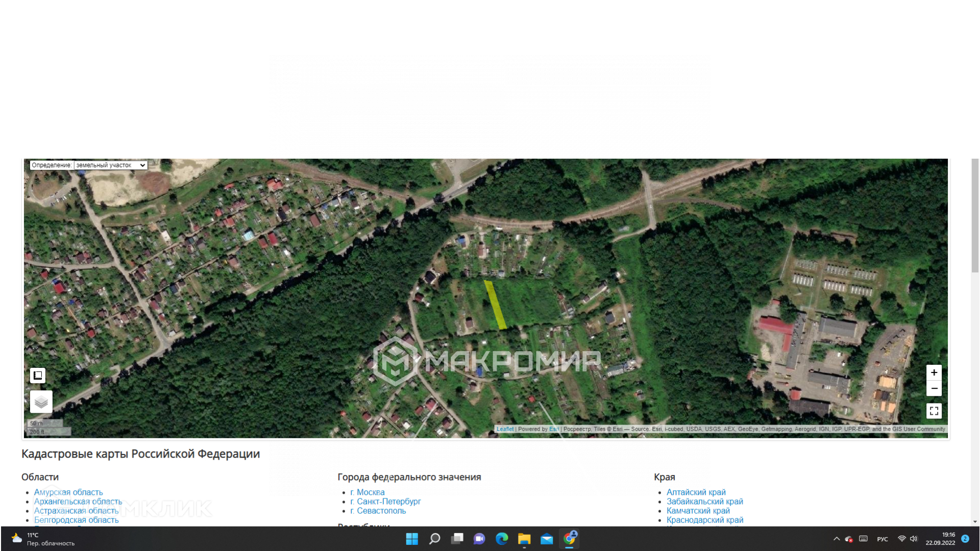Image resolution: width=980 pixels, height=551 pixels.
Task: Go to г. Санкт-Петербург map
Action: [x=385, y=502]
